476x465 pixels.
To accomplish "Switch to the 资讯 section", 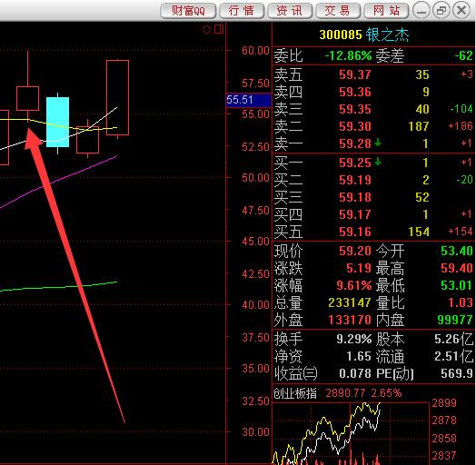I will [x=290, y=11].
